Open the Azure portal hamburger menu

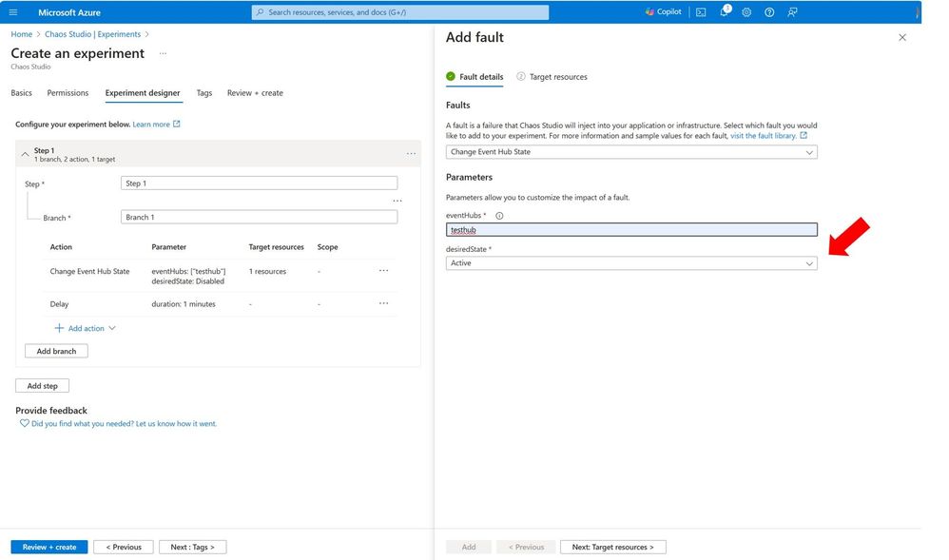(x=13, y=12)
